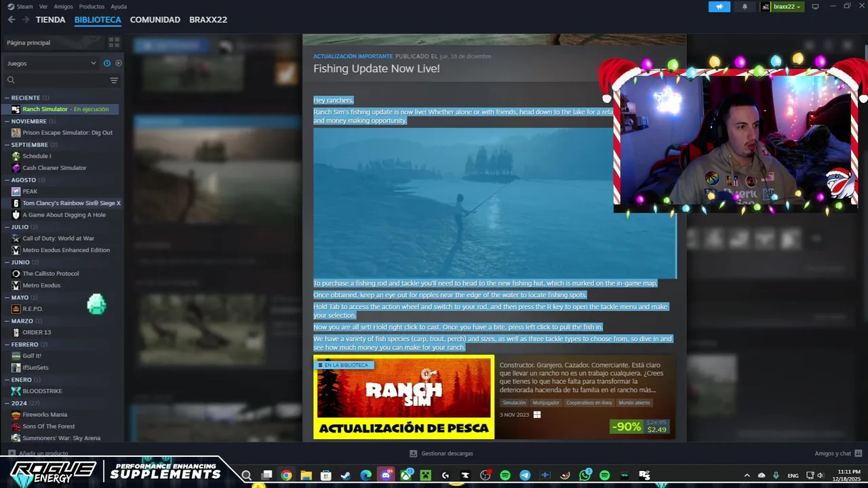Image resolution: width=868 pixels, height=488 pixels.
Task: Click the Multijugador tag
Action: (x=546, y=403)
